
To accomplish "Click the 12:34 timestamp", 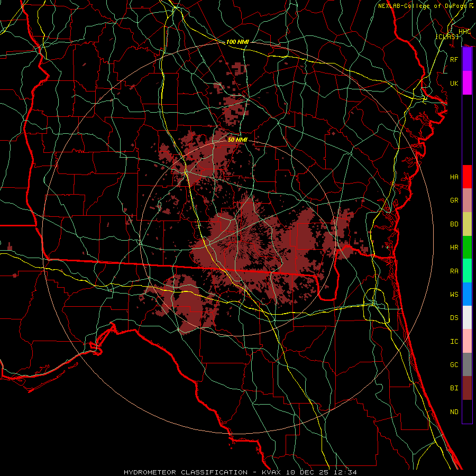I will [345, 472].
